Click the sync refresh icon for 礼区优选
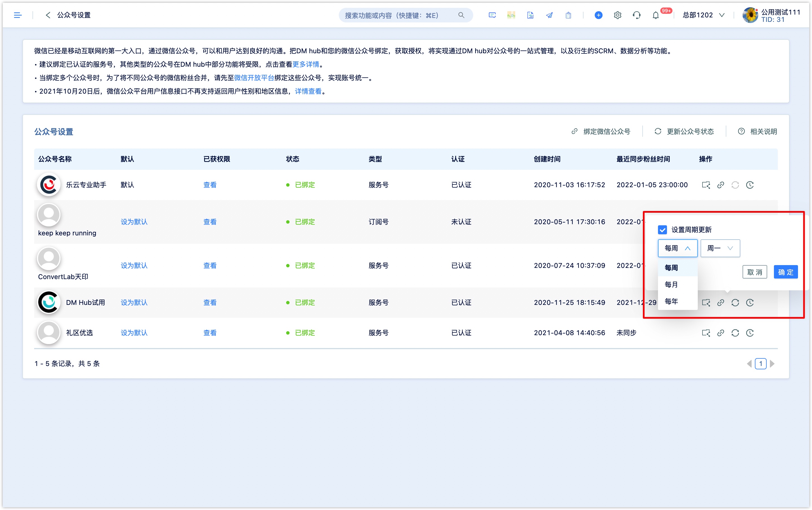 [x=735, y=333]
